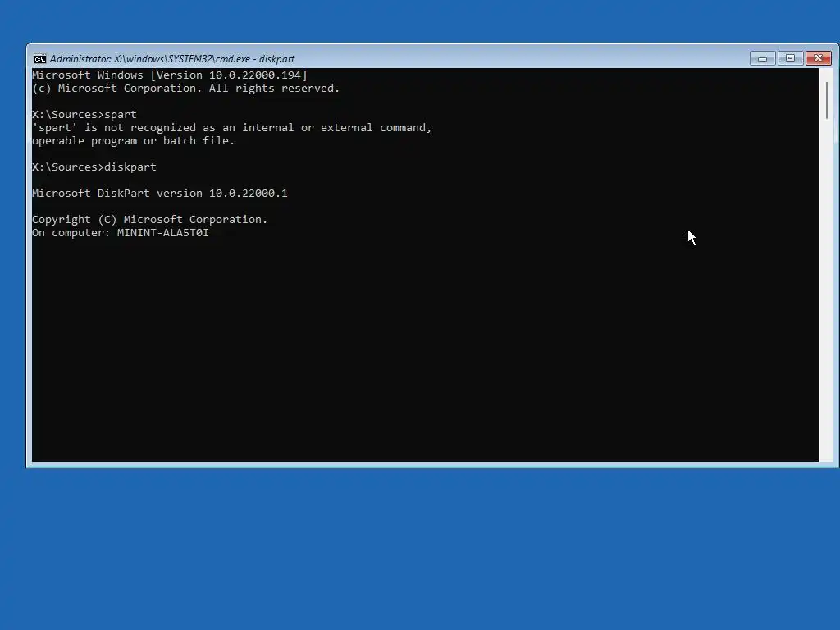Click the window title "Administrator: X:\windows\SYSTEM32\cmd.exe - diskpart"
The width and height of the screenshot is (840, 630).
(x=172, y=59)
